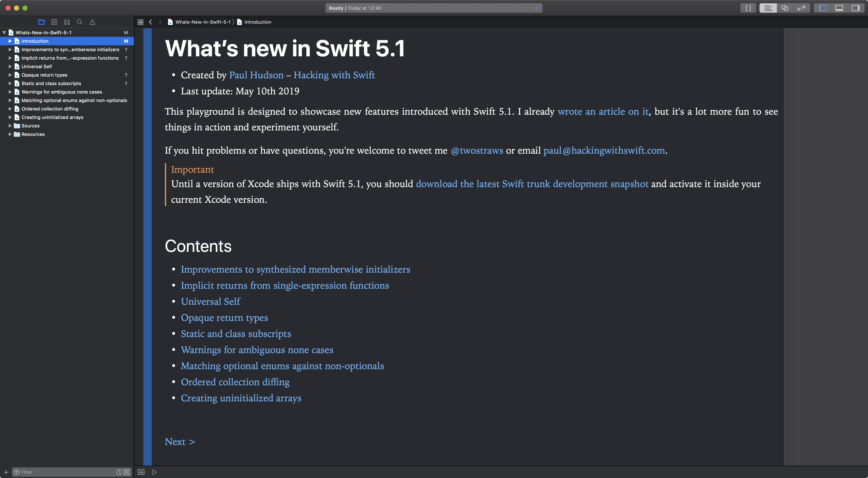Screen dimensions: 868x478
Task: Open the Paul Hudson link
Action: click(256, 75)
